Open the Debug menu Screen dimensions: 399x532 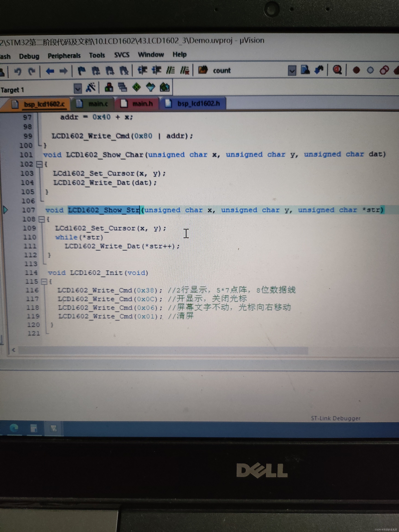tap(29, 56)
